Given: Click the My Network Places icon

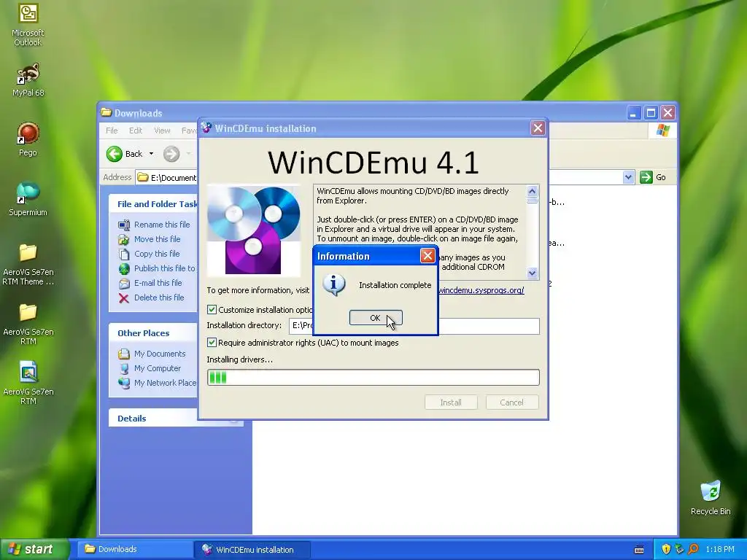Looking at the screenshot, I should pyautogui.click(x=124, y=383).
